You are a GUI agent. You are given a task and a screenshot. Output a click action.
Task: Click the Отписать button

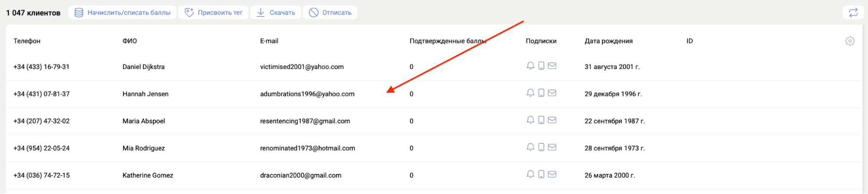click(x=330, y=13)
